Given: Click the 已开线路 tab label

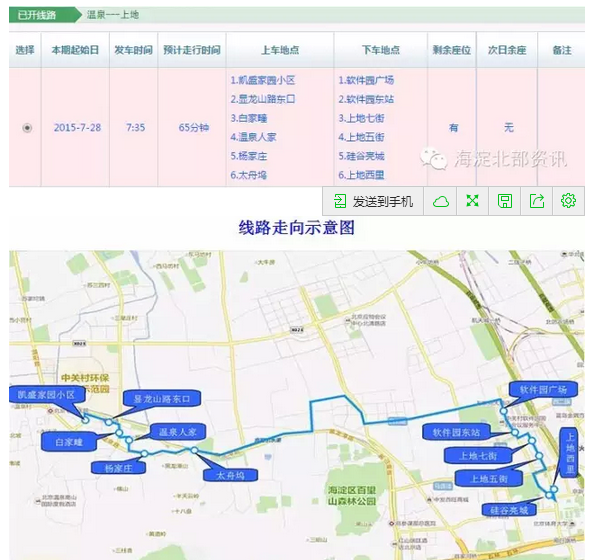Looking at the screenshot, I should 37,15.
